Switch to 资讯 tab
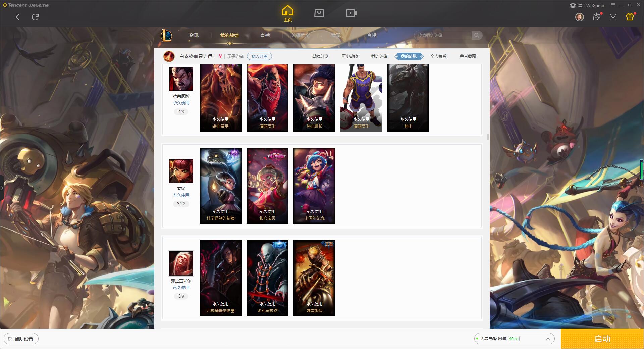 (x=194, y=35)
